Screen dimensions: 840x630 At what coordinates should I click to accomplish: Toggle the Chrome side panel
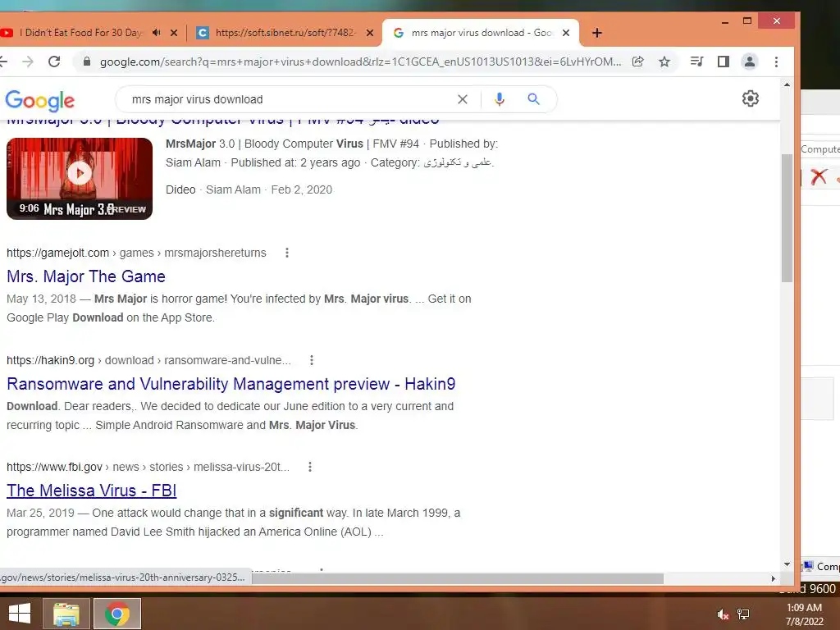[724, 62]
